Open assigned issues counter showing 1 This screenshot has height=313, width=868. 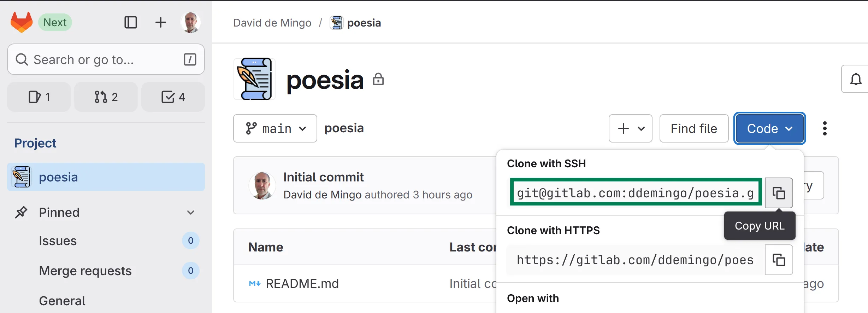pos(39,97)
